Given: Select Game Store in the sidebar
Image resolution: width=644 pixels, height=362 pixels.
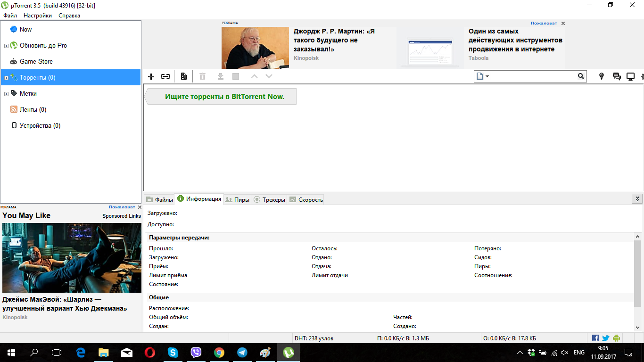Looking at the screenshot, I should 71,61.
